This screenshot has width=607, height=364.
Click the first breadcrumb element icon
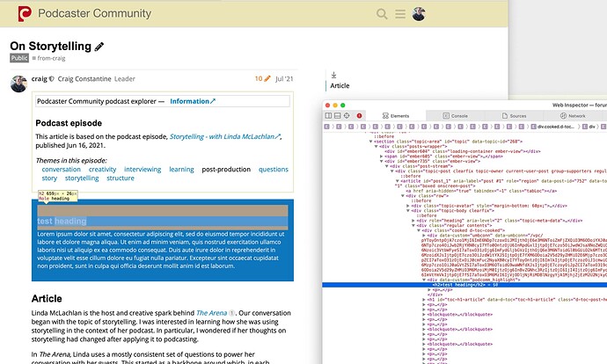[x=326, y=127]
